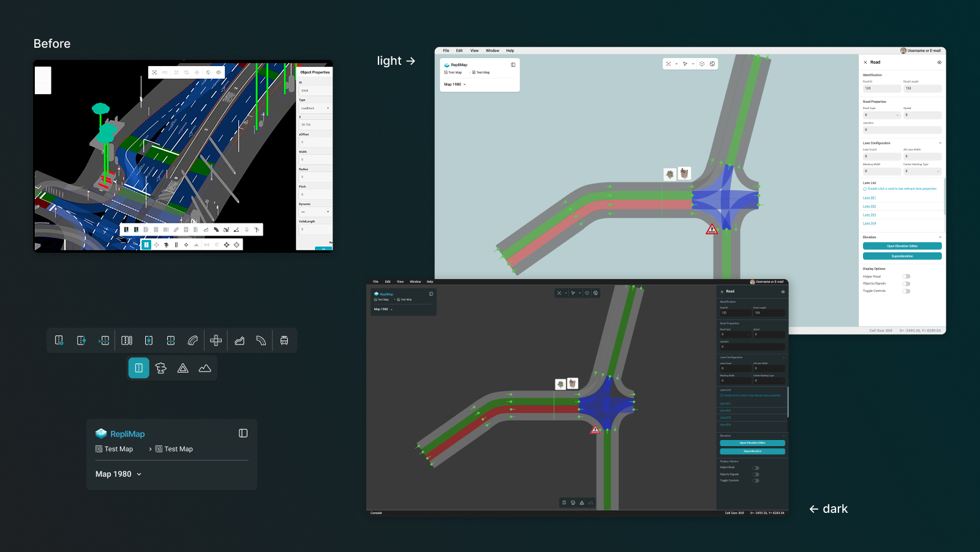Choose the ramp slope tool

[x=239, y=340]
